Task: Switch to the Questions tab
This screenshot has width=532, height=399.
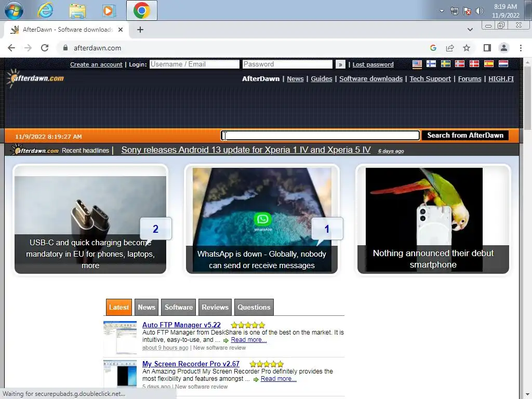Action: coord(254,307)
